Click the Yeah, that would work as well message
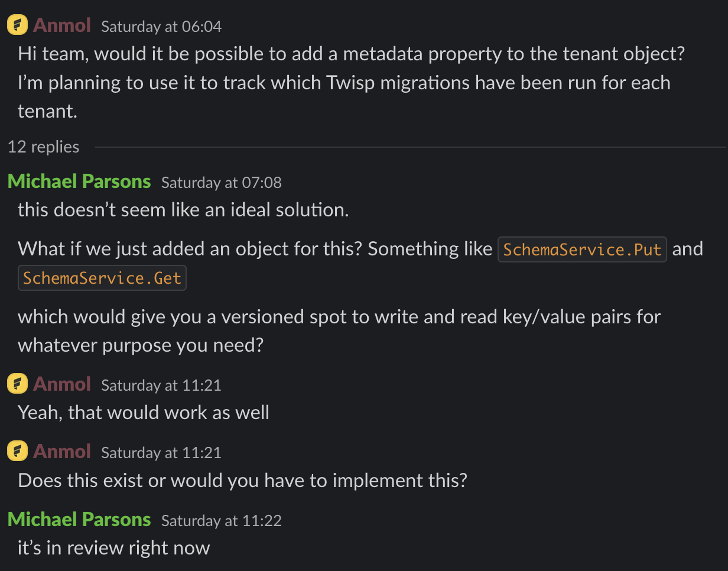The width and height of the screenshot is (728, 571). tap(142, 412)
